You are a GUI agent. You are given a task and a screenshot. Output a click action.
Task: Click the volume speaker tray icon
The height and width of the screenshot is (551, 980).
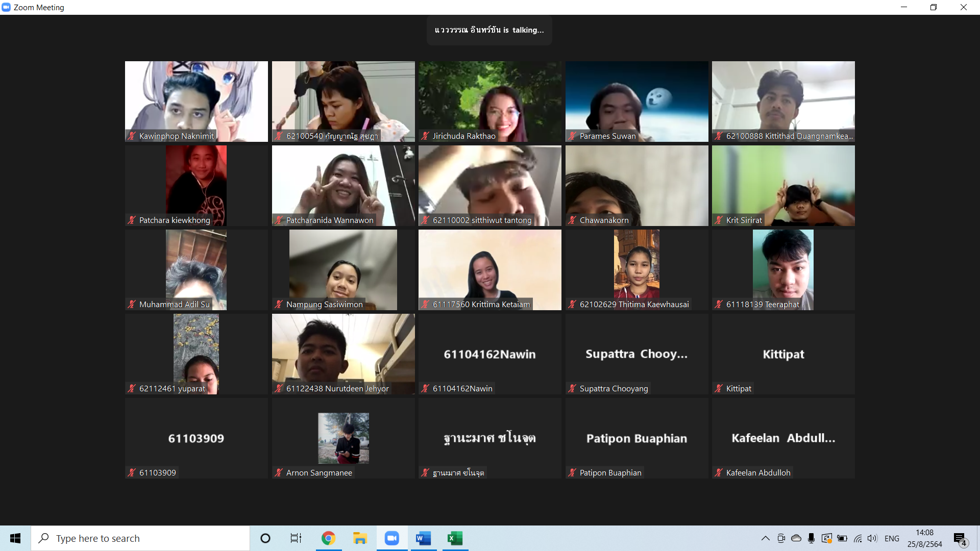click(x=872, y=538)
